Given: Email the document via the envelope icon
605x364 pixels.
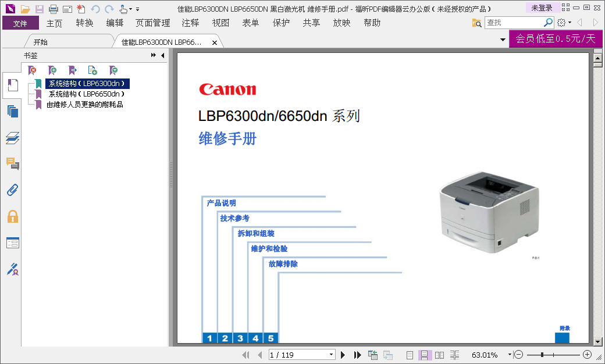Looking at the screenshot, I should tap(67, 9).
